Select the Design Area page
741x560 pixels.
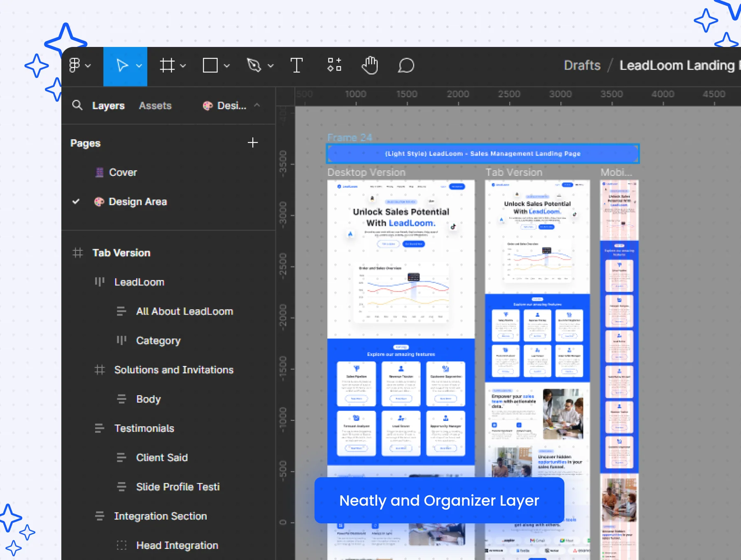coord(137,202)
